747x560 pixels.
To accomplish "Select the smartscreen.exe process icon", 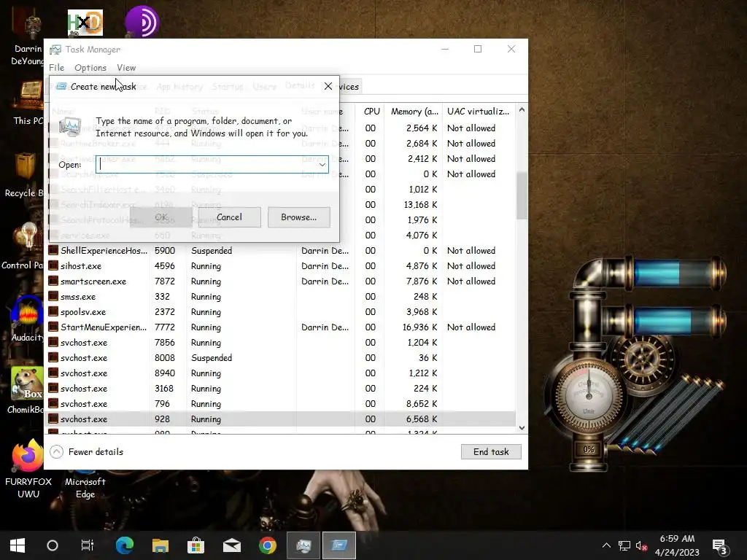I will point(53,281).
